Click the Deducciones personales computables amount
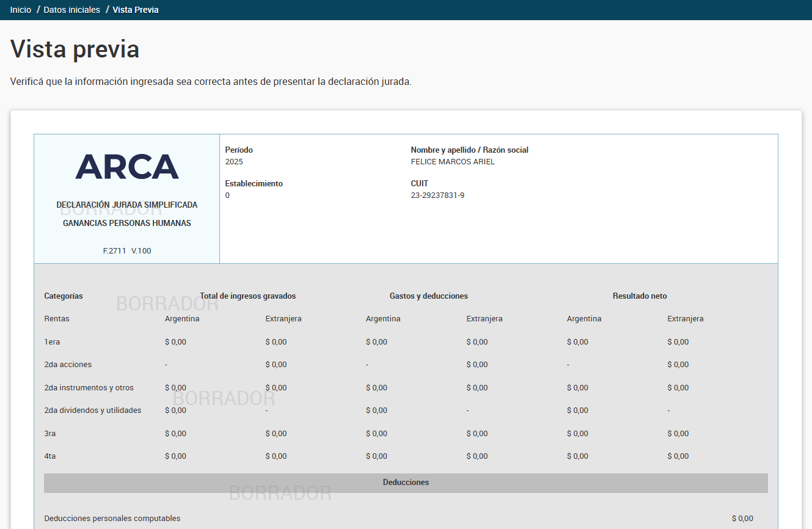 [x=742, y=519]
